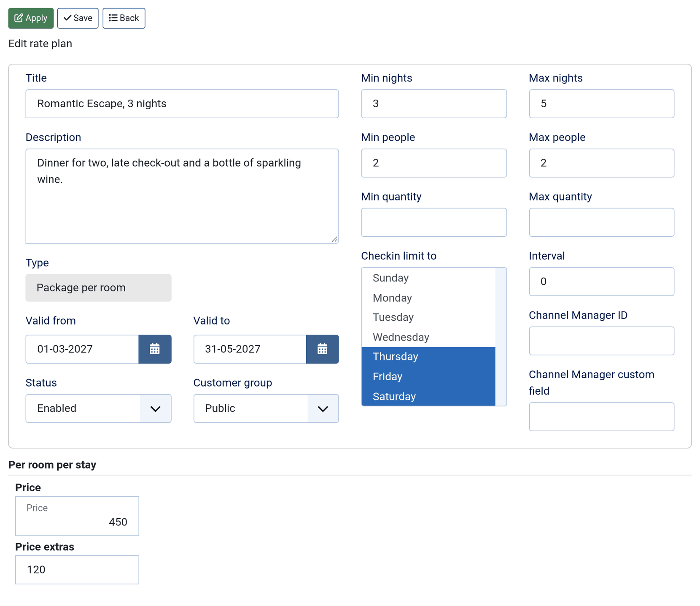Image resolution: width=700 pixels, height=606 pixels.
Task: Click the empty Min quantity field
Action: coord(433,222)
